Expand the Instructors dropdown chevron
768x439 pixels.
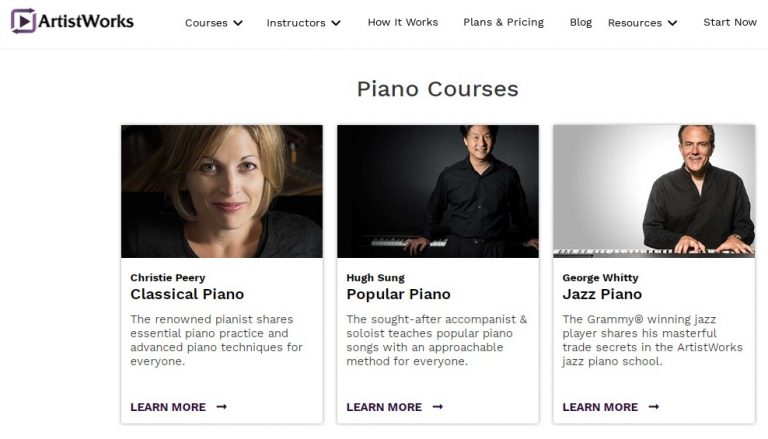(336, 23)
